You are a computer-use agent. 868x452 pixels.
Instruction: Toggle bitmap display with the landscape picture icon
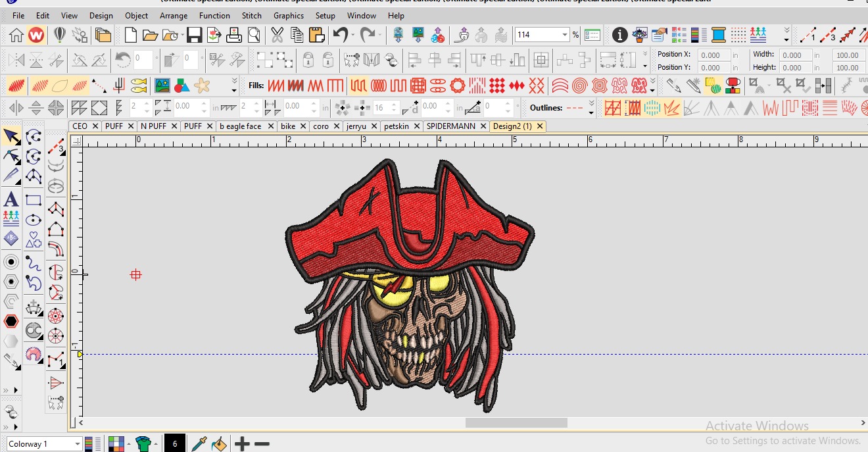[161, 86]
